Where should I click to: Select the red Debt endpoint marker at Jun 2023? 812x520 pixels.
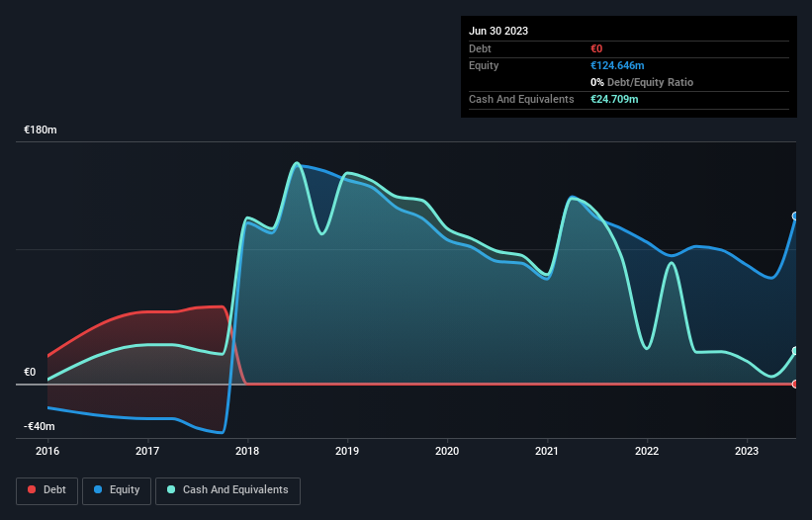click(x=795, y=384)
